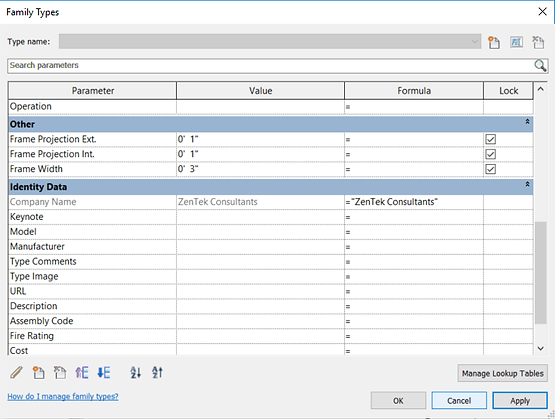The width and height of the screenshot is (555, 419).
Task: Click the New Type icon beside Type name
Action: pyautogui.click(x=494, y=42)
